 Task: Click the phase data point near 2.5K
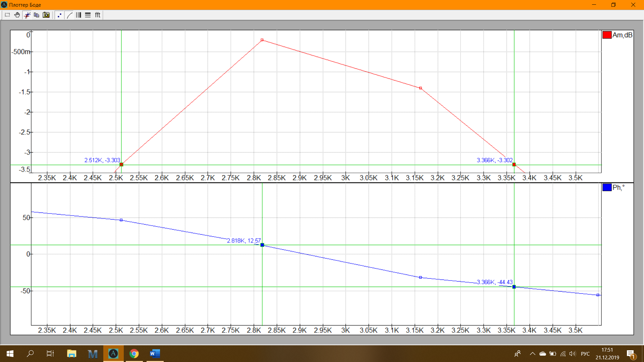point(121,220)
